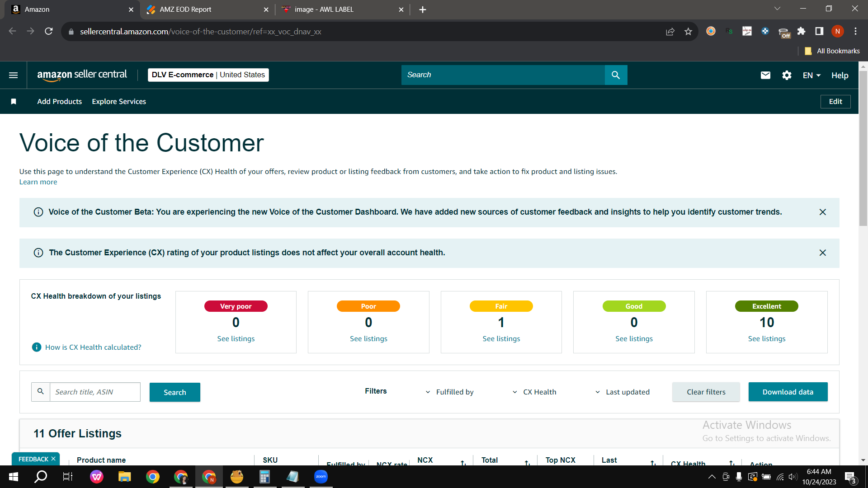This screenshot has width=868, height=488.
Task: Show hidden system tray icons
Action: pos(712,477)
